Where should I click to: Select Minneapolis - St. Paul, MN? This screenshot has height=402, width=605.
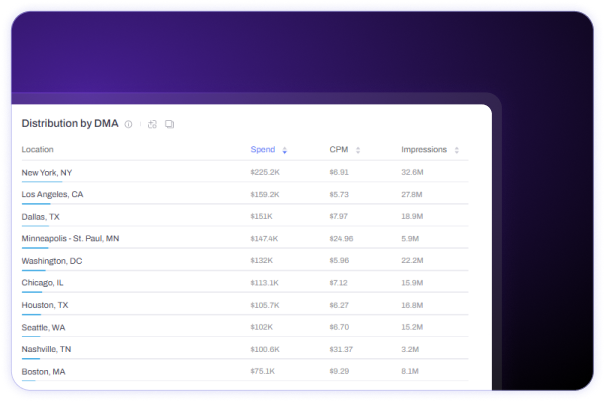pos(70,238)
